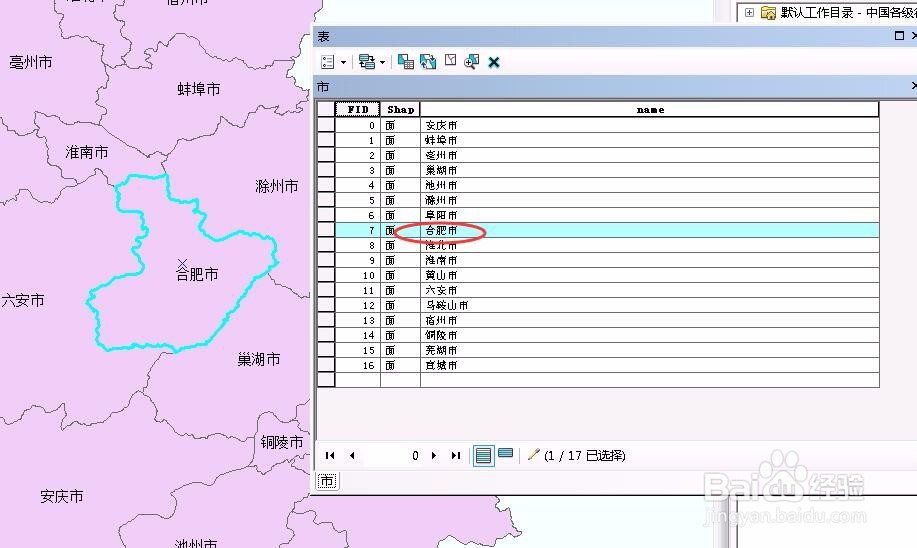
Task: Click the row selector for 黄山市
Action: [326, 275]
